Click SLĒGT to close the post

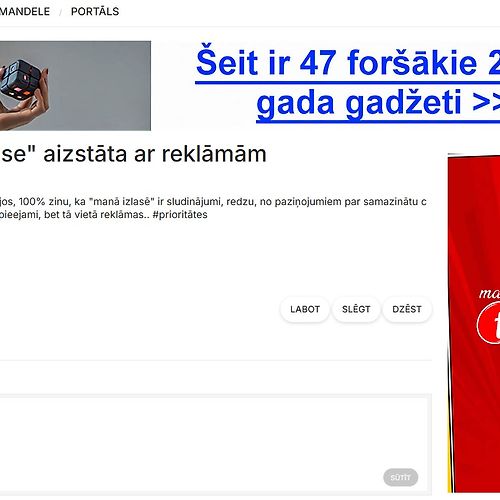point(356,309)
